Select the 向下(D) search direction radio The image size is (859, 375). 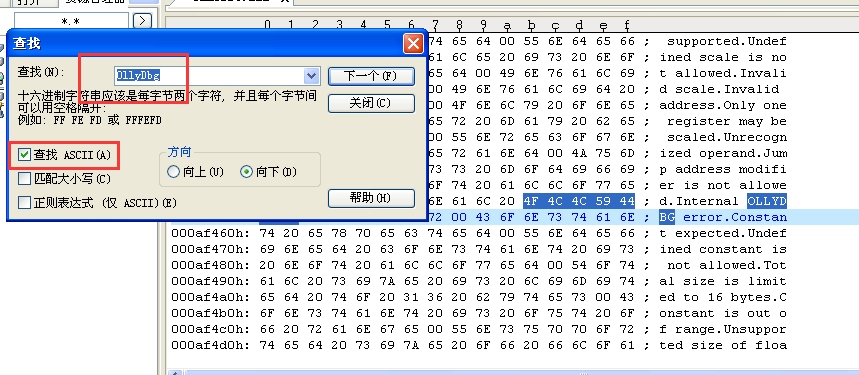pos(247,172)
